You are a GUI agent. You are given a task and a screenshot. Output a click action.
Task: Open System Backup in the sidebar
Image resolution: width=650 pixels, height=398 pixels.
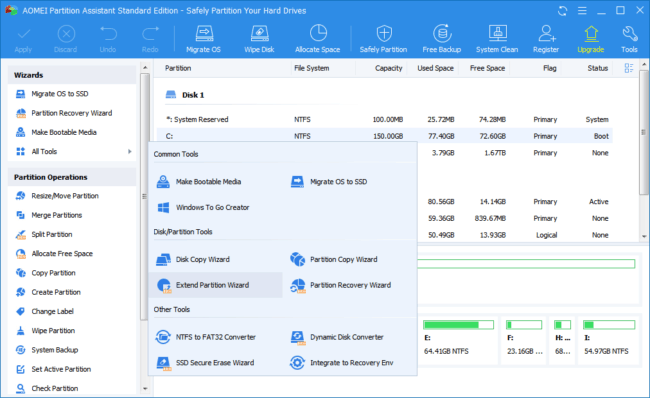(47, 350)
